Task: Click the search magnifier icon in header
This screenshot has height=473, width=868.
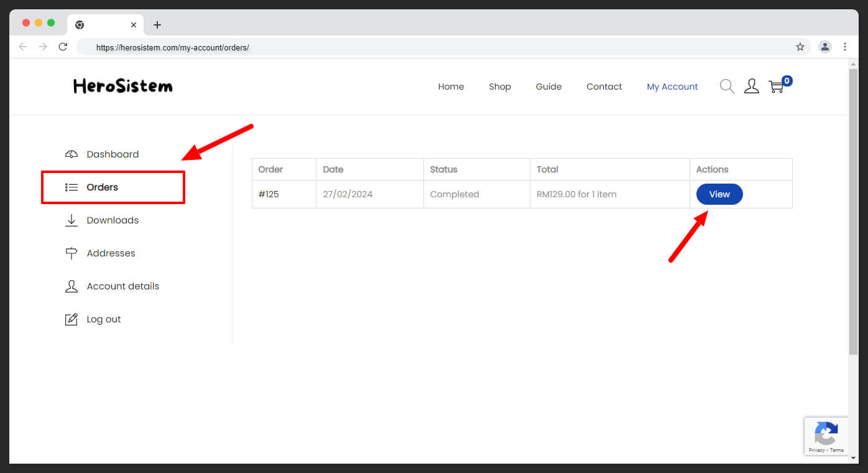Action: pos(726,87)
